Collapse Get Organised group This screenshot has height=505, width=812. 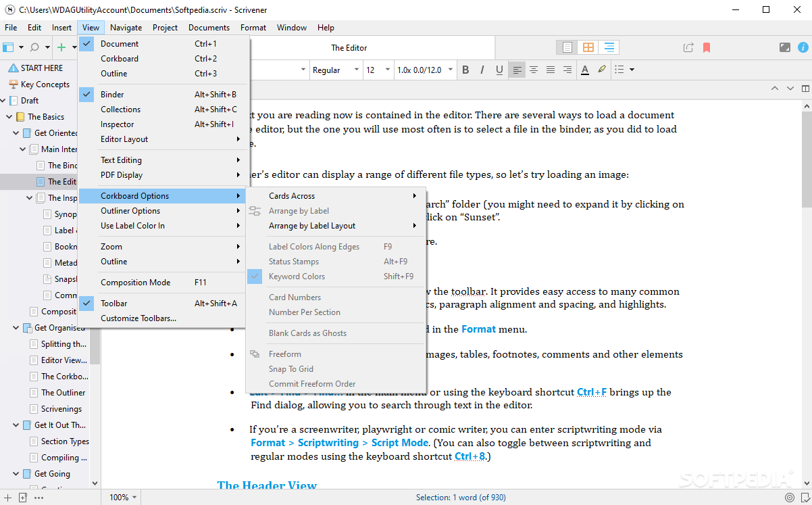coord(16,328)
